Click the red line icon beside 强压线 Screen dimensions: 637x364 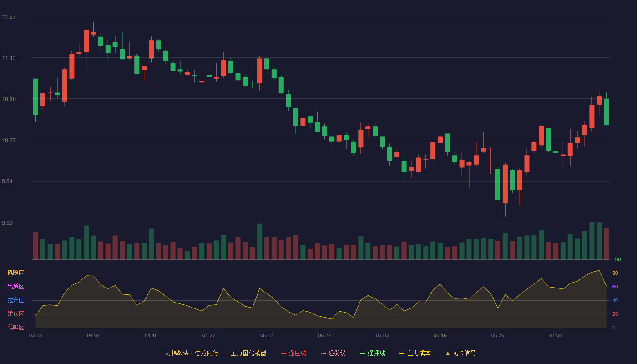(284, 353)
